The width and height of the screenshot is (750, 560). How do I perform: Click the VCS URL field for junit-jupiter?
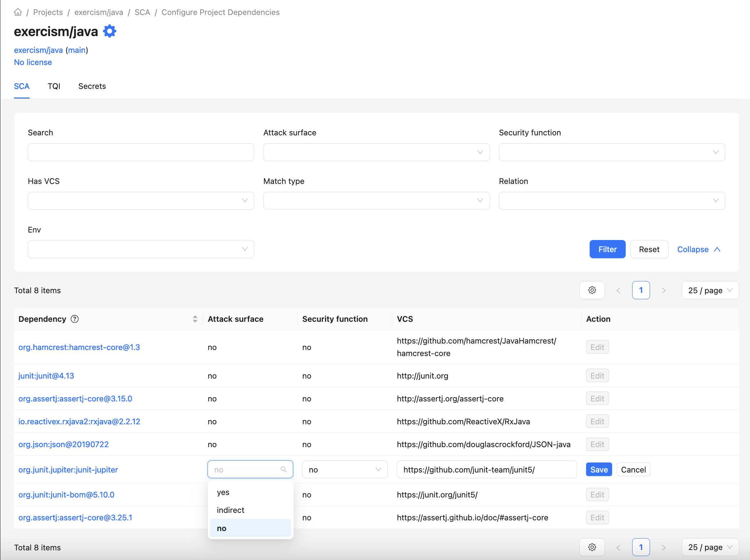click(x=487, y=469)
